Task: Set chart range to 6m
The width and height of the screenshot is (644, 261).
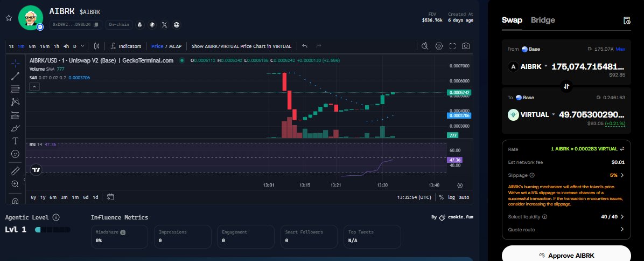Action: [x=53, y=197]
